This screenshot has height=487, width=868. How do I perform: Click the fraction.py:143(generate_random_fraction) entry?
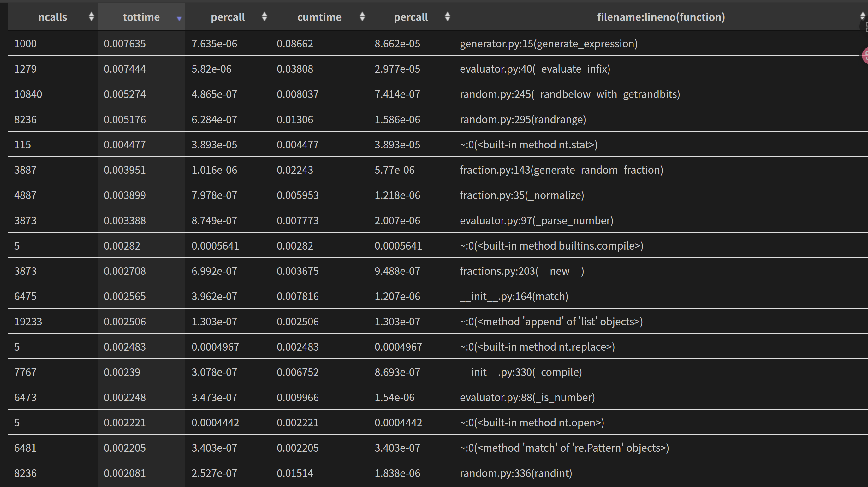(562, 170)
